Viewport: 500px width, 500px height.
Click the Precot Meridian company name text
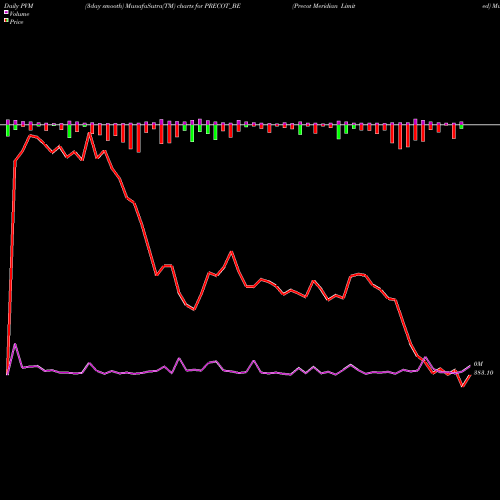pos(324,6)
